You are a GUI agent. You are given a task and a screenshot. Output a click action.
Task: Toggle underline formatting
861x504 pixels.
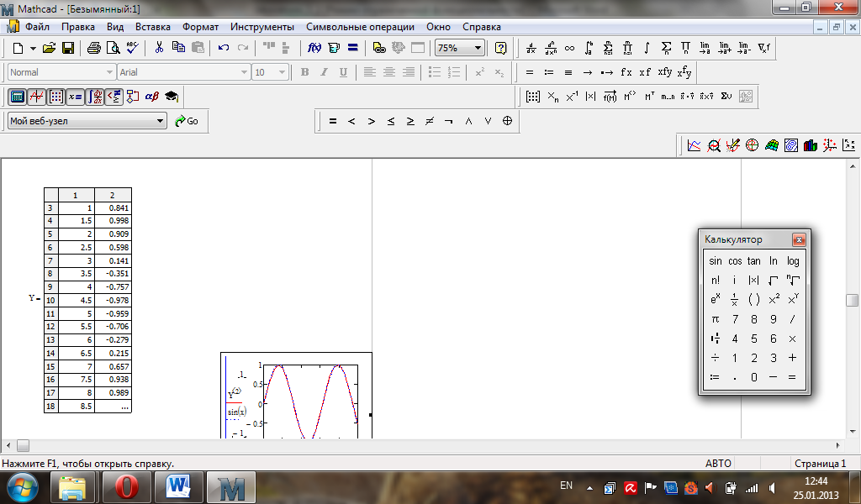(343, 72)
